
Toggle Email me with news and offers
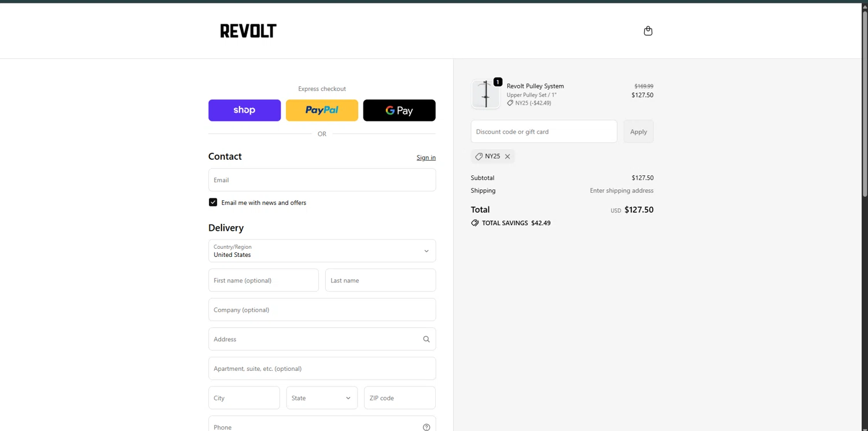[x=213, y=202]
